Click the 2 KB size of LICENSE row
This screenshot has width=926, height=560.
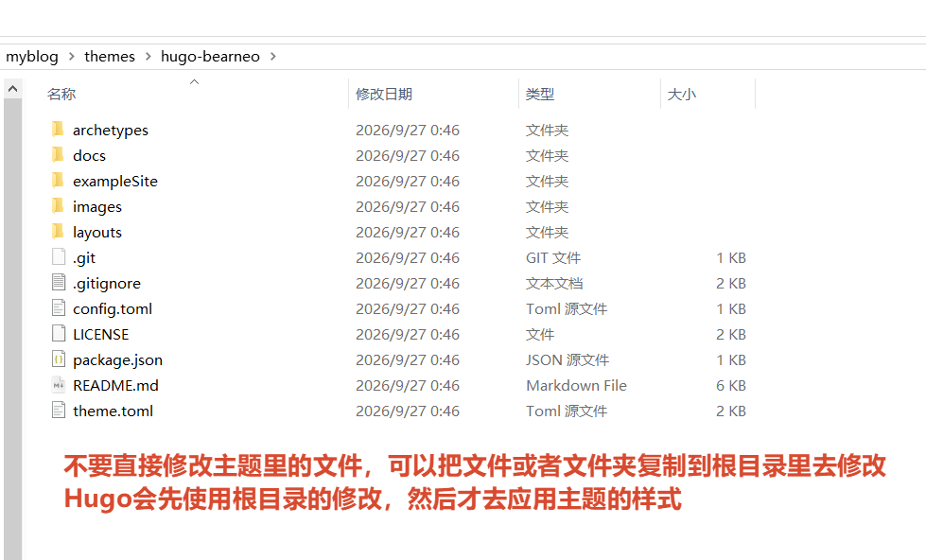[x=731, y=334]
